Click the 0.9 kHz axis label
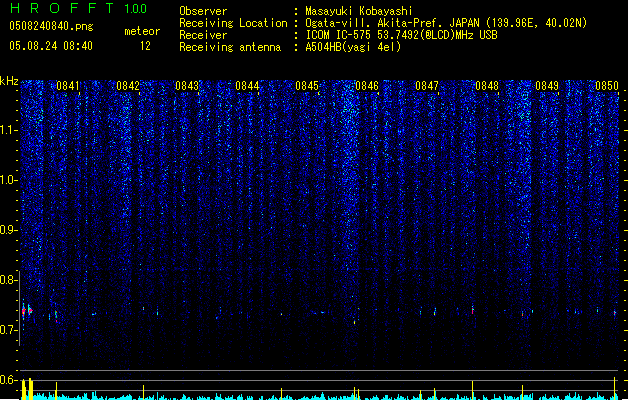Image resolution: width=629 pixels, height=400 pixels. [x=8, y=230]
